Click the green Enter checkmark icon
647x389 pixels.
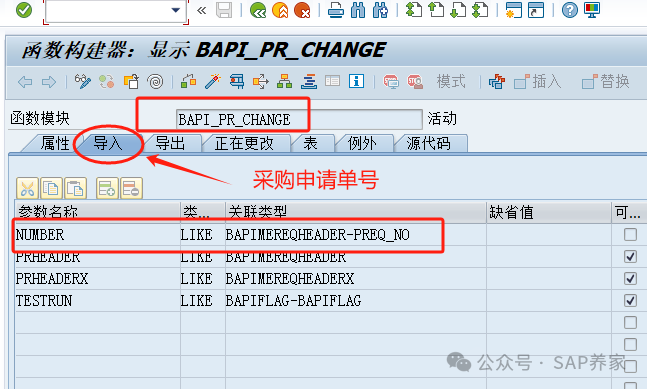(x=24, y=10)
